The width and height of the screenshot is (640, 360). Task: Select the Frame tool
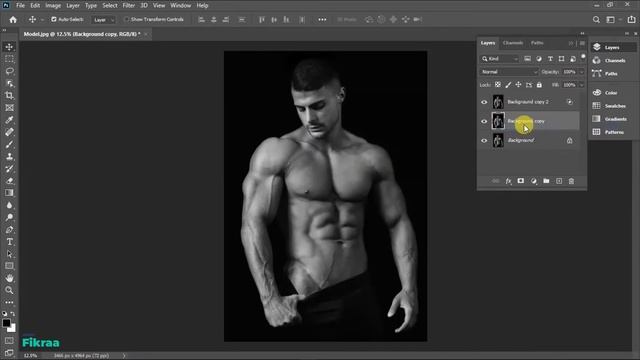point(9,108)
